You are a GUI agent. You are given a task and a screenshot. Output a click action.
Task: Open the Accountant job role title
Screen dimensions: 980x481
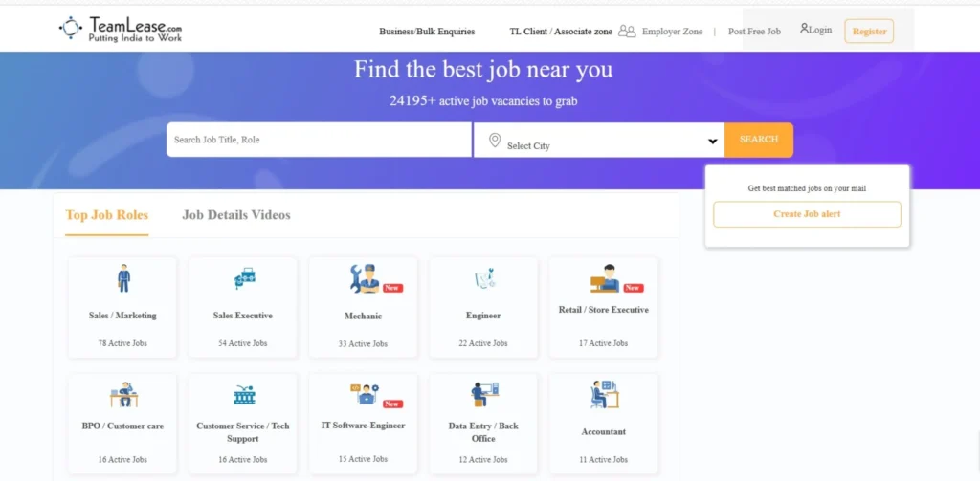coord(603,431)
